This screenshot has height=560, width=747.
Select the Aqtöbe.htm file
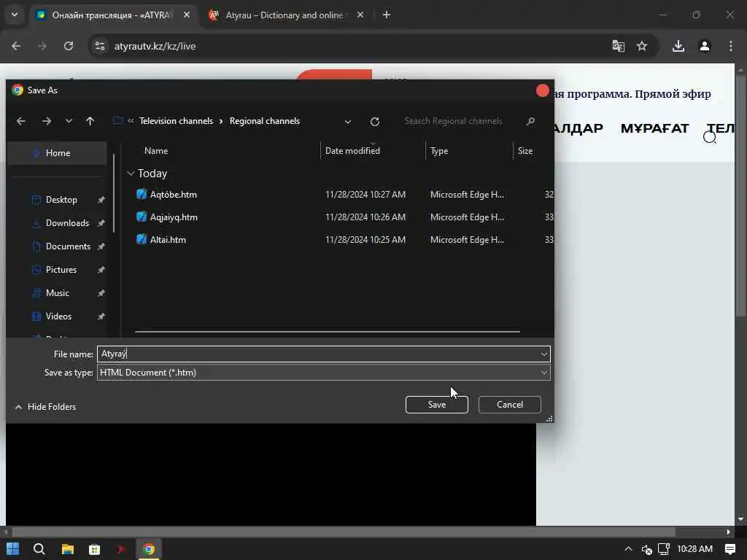click(x=173, y=194)
